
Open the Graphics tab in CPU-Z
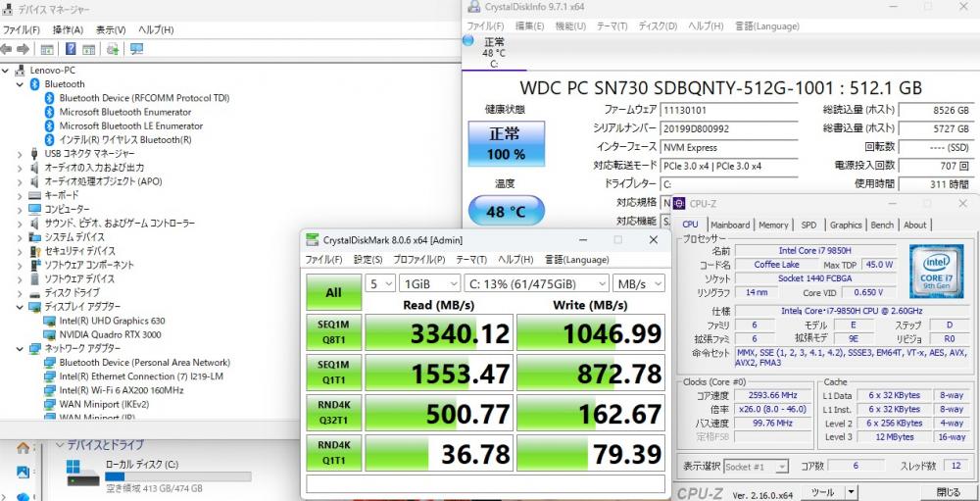click(846, 225)
